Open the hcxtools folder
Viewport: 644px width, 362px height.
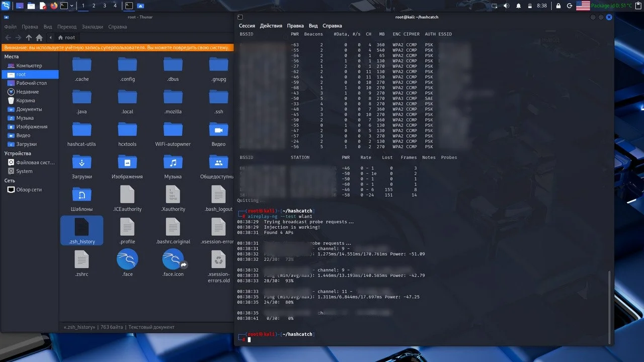[x=127, y=133]
